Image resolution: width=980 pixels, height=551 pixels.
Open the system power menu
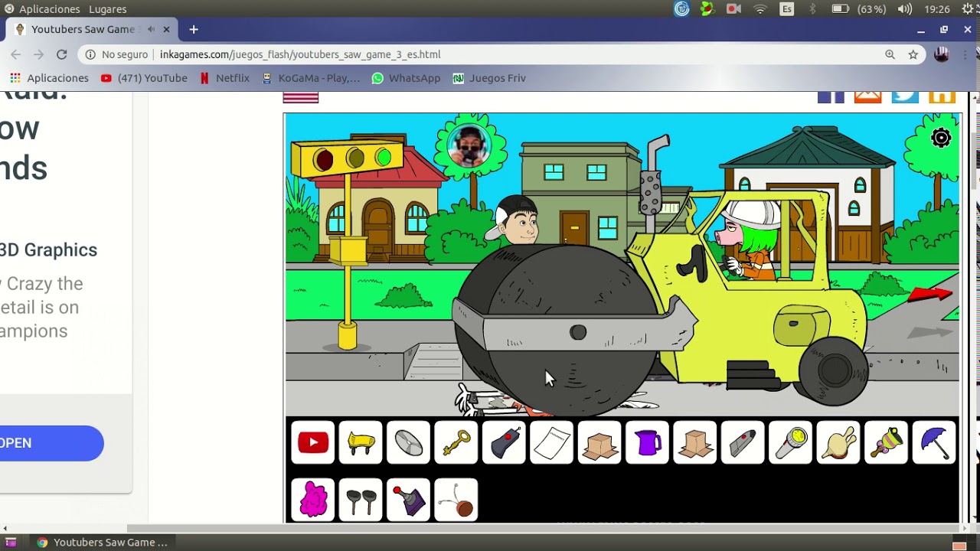click(969, 9)
